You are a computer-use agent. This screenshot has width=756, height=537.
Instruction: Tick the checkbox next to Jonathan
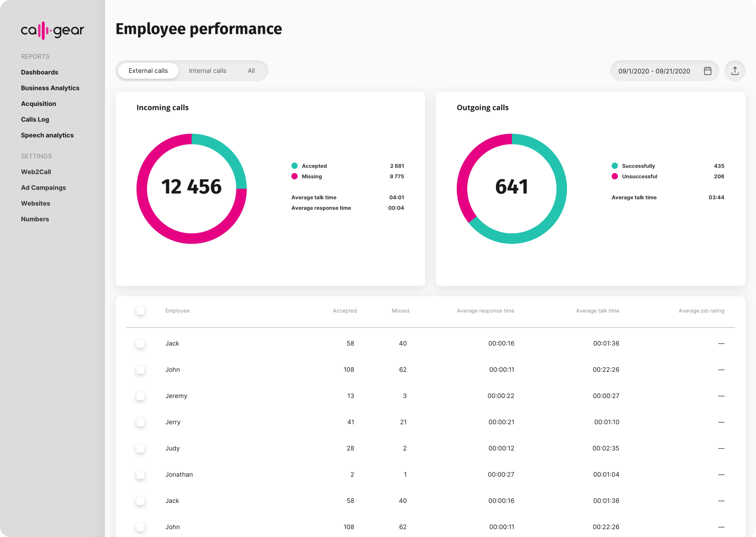[x=140, y=474]
